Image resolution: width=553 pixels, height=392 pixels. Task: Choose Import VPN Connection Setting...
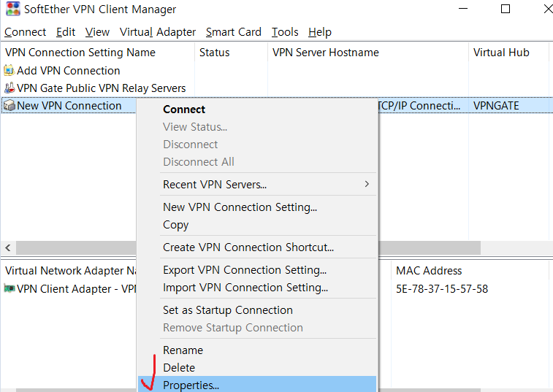(256, 288)
